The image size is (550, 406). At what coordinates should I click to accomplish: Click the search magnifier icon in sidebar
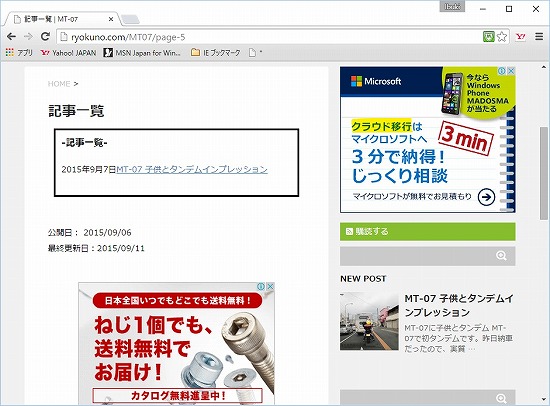click(x=501, y=256)
